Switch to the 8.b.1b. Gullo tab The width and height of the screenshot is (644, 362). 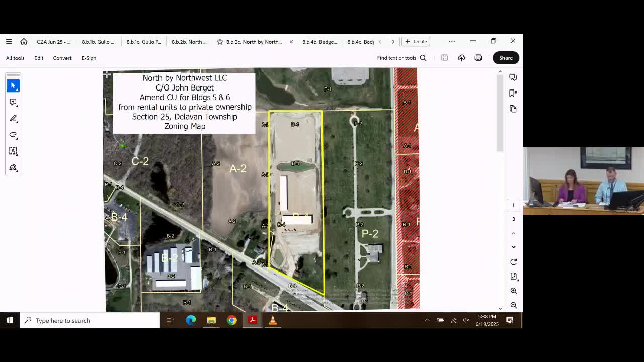click(x=98, y=42)
